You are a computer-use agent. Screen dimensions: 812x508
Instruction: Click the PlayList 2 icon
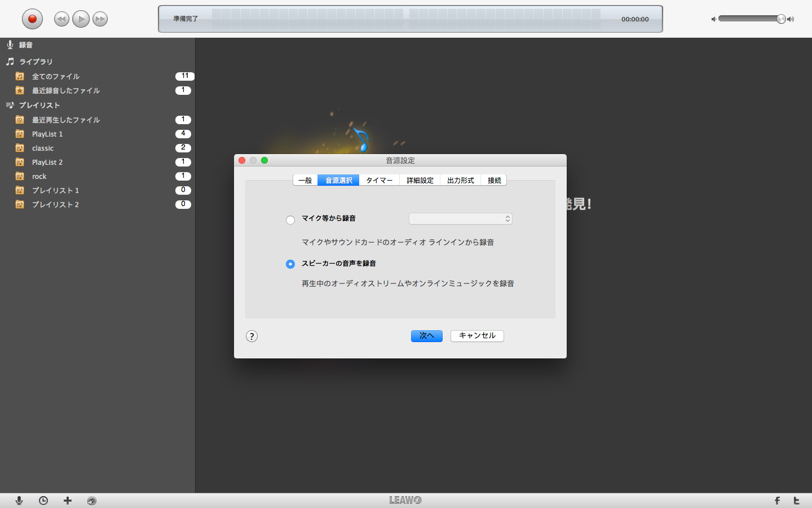(20, 162)
